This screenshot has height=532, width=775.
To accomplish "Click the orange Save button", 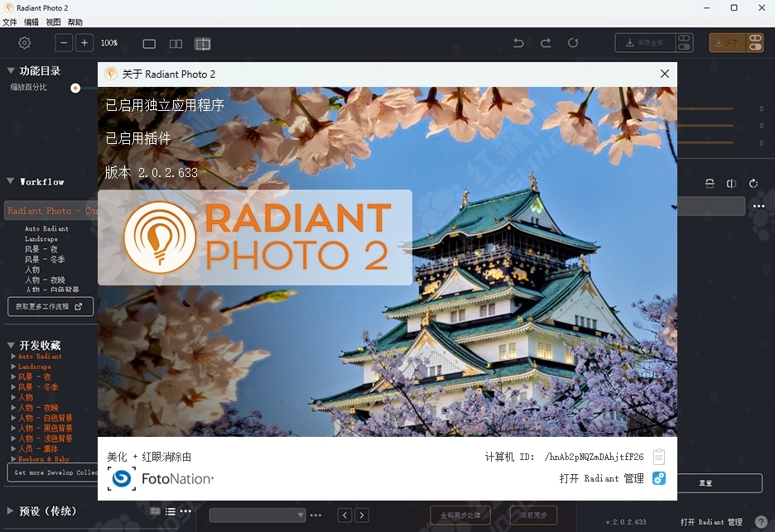I will pos(728,43).
